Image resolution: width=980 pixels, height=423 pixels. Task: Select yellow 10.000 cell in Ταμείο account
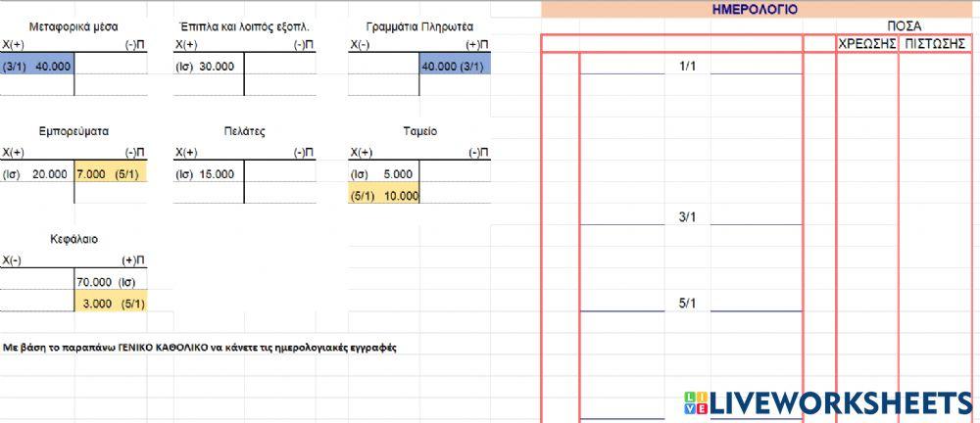pos(384,196)
